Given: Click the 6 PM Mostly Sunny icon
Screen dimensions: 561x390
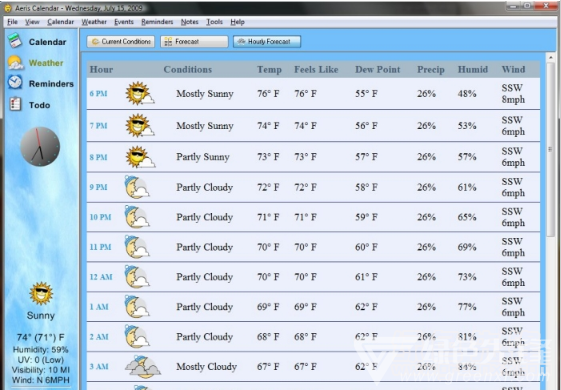Looking at the screenshot, I should [140, 94].
